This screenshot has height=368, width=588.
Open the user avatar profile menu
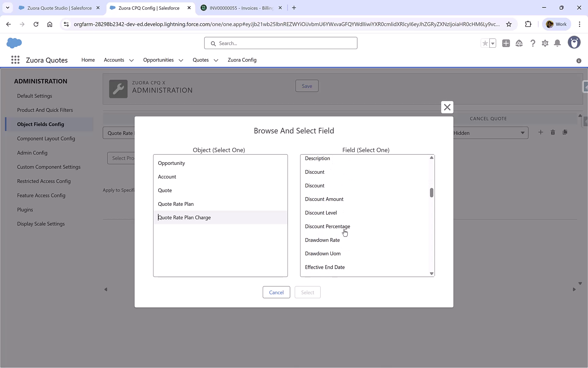[x=574, y=42]
